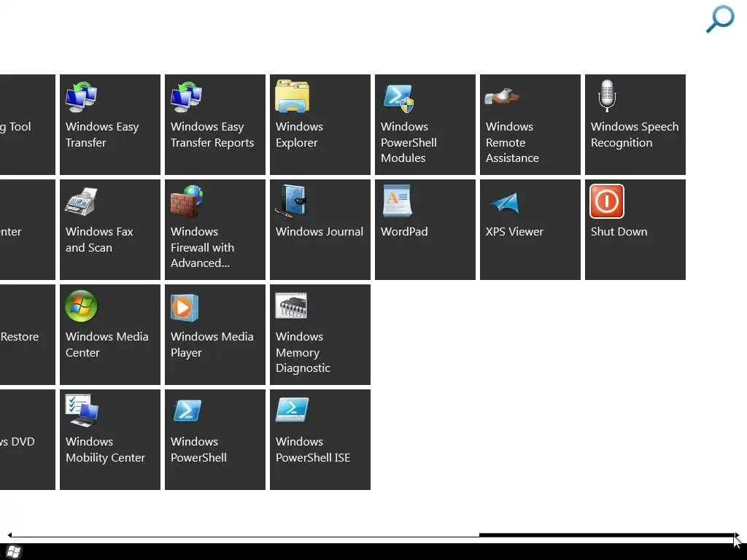The width and height of the screenshot is (747, 560).
Task: Click "Windows Mobility Center" label text
Action: pyautogui.click(x=105, y=449)
